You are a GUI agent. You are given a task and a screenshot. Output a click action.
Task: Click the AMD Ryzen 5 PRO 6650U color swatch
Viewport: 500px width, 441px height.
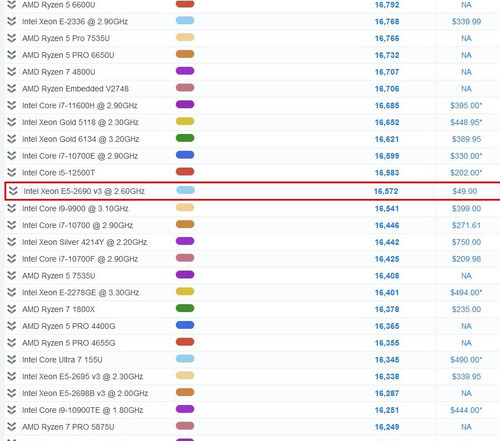click(x=185, y=54)
